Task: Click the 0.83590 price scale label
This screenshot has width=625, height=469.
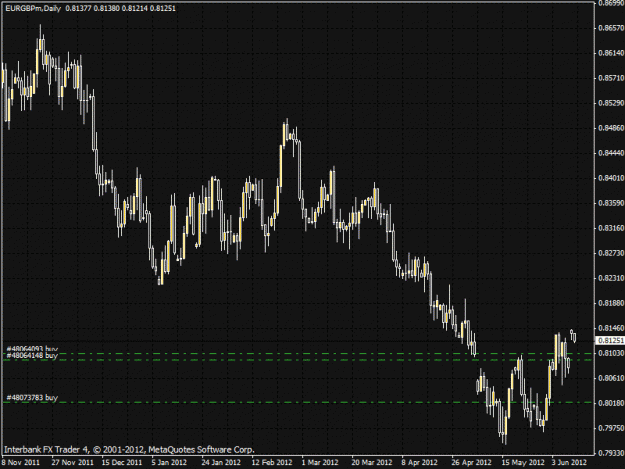Action: (x=611, y=203)
